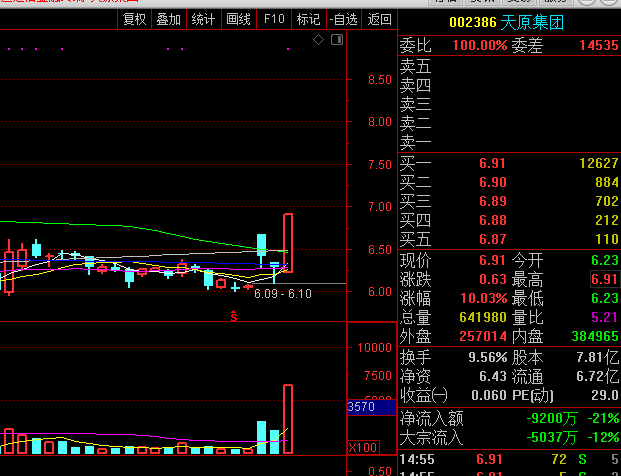Click the 卖三 sell order row
The height and width of the screenshot is (476, 621).
[509, 104]
